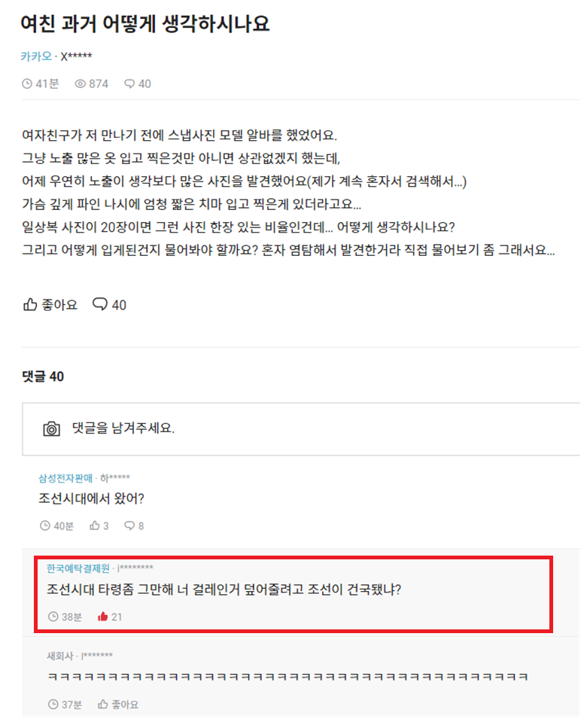Viewport: 587px width, 728px height.
Task: Click the thumbs-up 좋아요 icon under the post
Action: coord(30,305)
